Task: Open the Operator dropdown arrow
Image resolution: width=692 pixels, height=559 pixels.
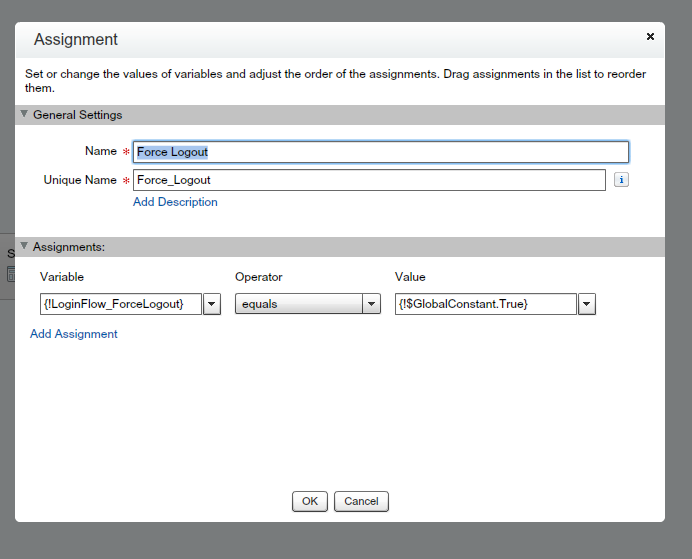Action: pos(372,304)
